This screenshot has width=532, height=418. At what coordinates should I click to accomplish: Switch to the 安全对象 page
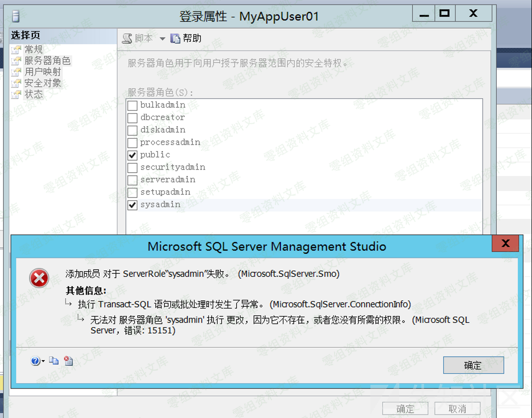pos(43,83)
